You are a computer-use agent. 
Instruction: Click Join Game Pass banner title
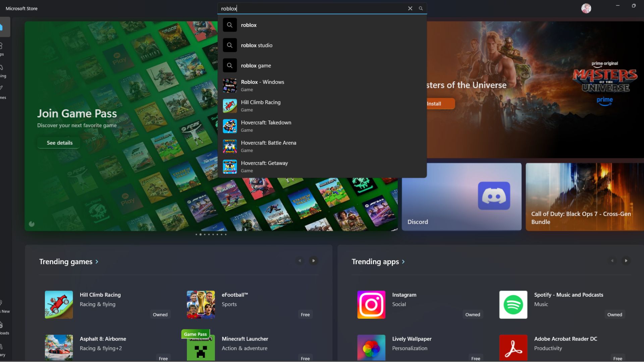[77, 114]
